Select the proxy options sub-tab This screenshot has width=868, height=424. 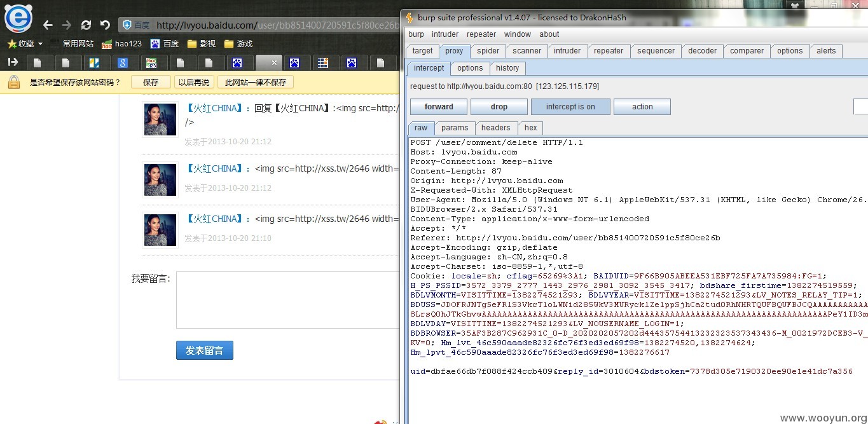[x=470, y=68]
